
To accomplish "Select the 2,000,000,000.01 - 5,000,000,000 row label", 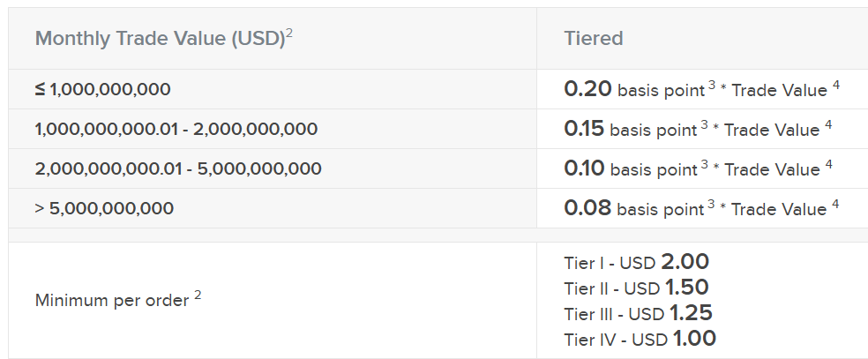I will tap(177, 168).
